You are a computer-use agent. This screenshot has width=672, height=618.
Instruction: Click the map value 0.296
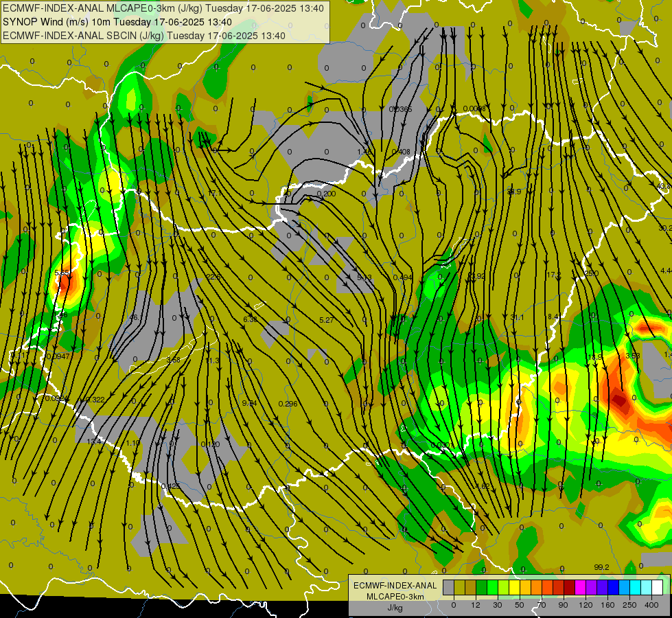[288, 404]
